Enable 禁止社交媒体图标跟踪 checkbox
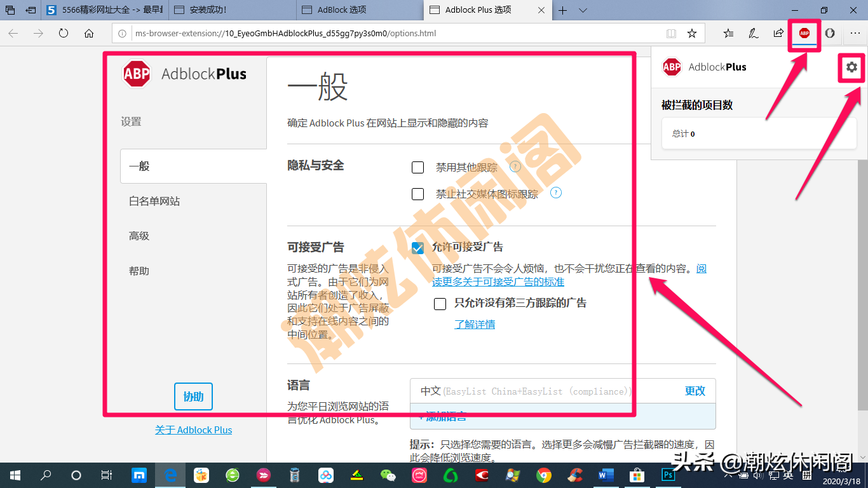Viewport: 868px width, 488px height. (x=417, y=194)
